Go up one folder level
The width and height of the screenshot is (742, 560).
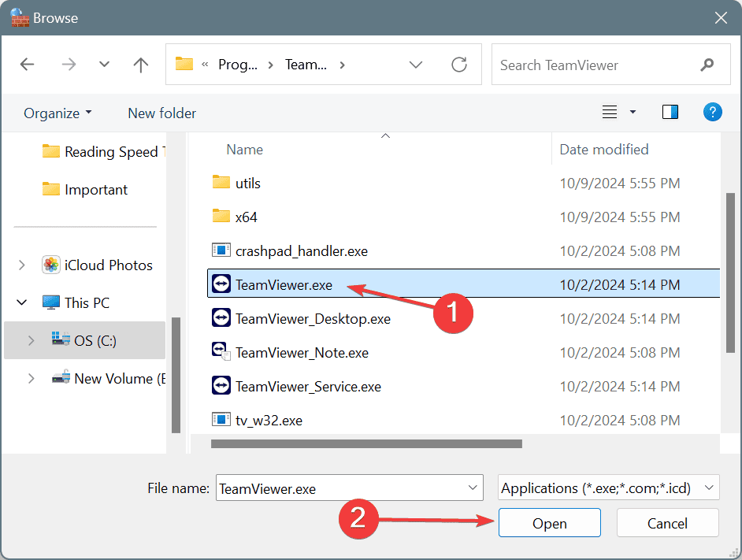click(140, 65)
